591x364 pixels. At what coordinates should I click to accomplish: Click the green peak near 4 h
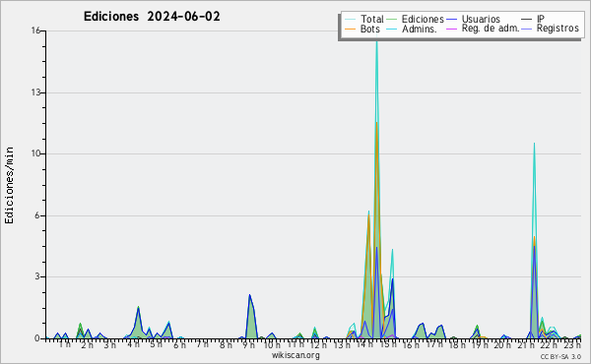pyautogui.click(x=138, y=308)
